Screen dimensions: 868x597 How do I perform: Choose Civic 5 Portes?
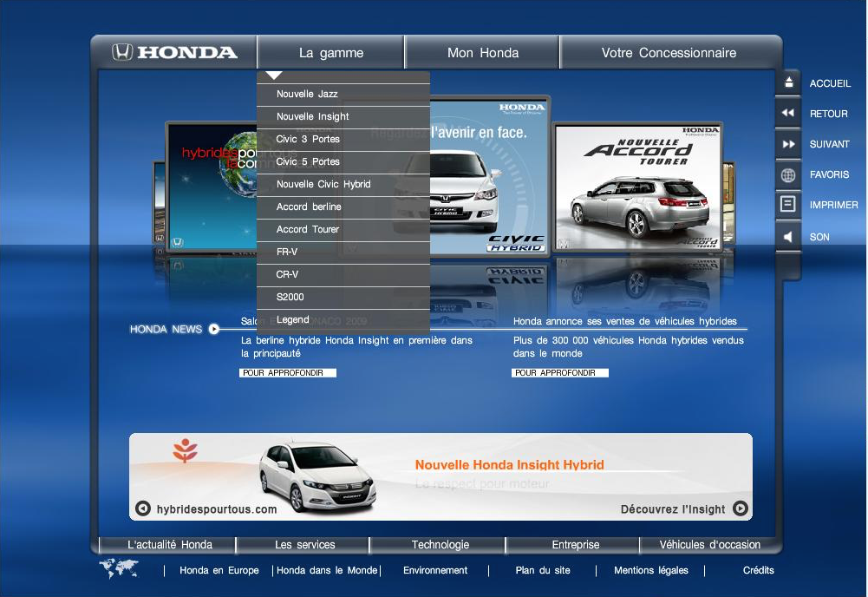tap(343, 161)
